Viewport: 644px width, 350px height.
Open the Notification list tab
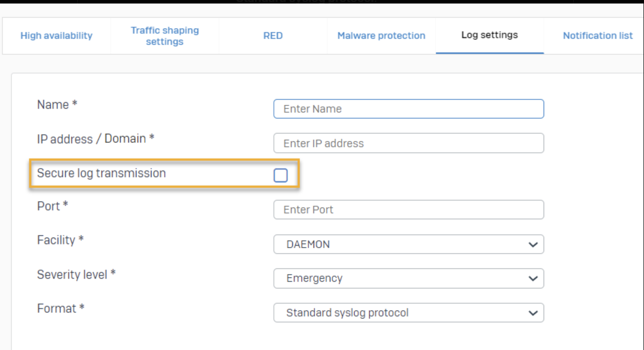(597, 36)
